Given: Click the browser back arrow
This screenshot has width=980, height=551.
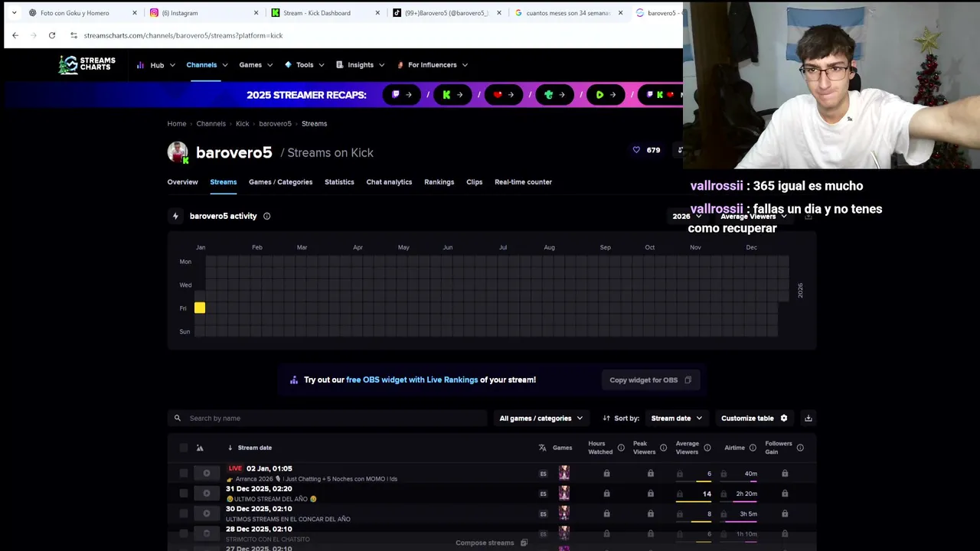Looking at the screenshot, I should pyautogui.click(x=15, y=35).
